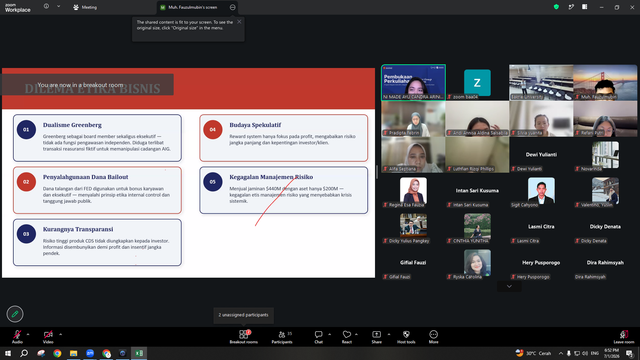Image resolution: width=640 pixels, height=360 pixels.
Task: Open video options arrow next to Video
Action: tap(60, 334)
